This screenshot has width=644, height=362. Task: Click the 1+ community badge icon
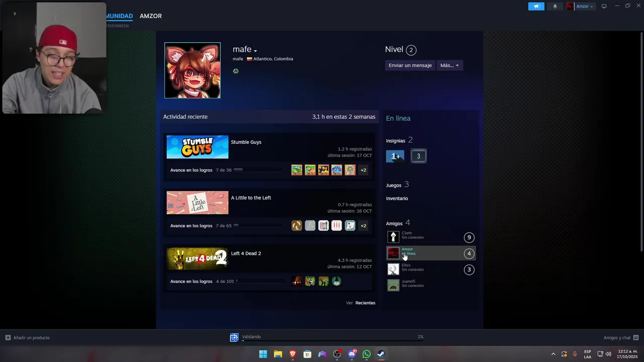[395, 156]
